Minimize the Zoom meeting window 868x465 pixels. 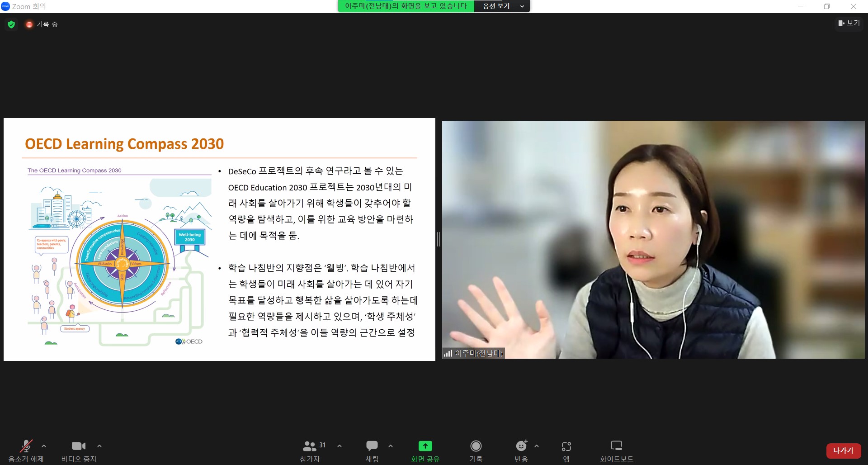coord(801,6)
